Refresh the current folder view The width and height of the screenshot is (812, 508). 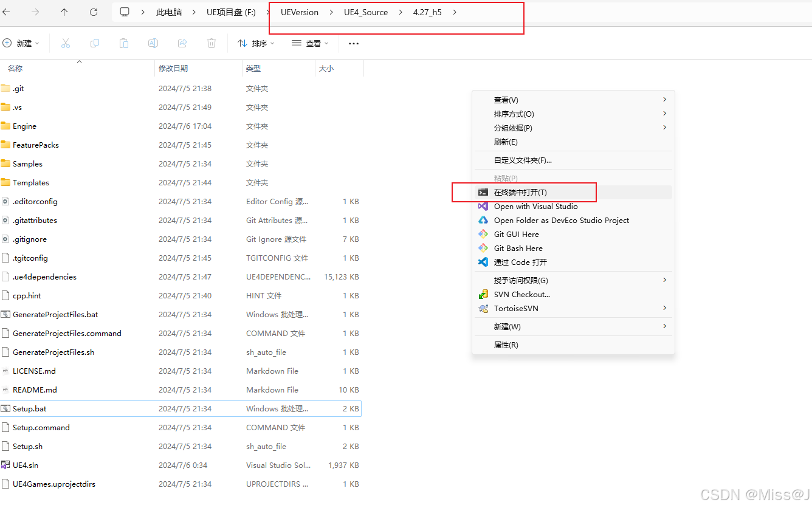(94, 12)
